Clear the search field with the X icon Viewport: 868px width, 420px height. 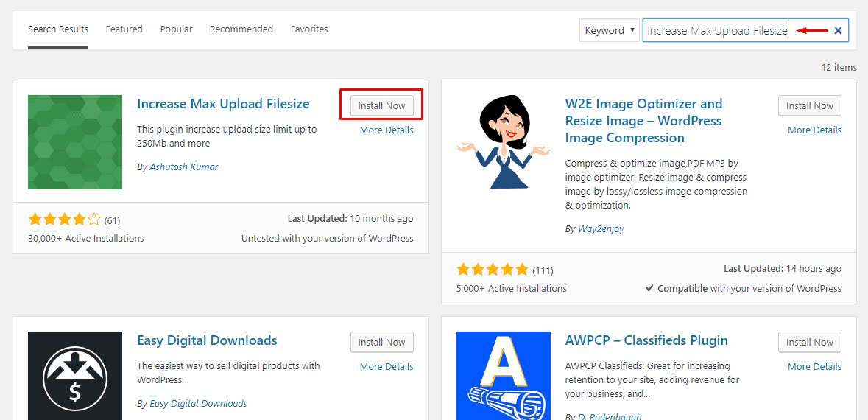pyautogui.click(x=838, y=31)
